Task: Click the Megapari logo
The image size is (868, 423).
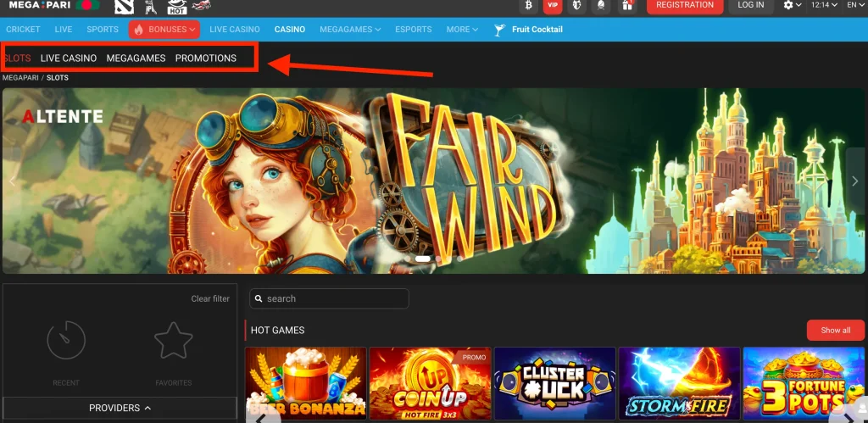Action: (40, 4)
